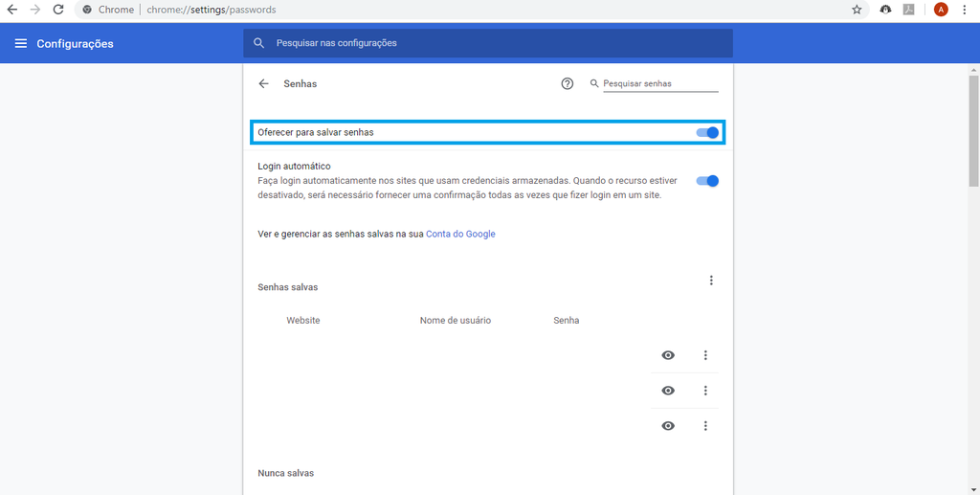Viewport: 980px width, 495px height.
Task: Show first saved password with eye
Action: [x=668, y=355]
